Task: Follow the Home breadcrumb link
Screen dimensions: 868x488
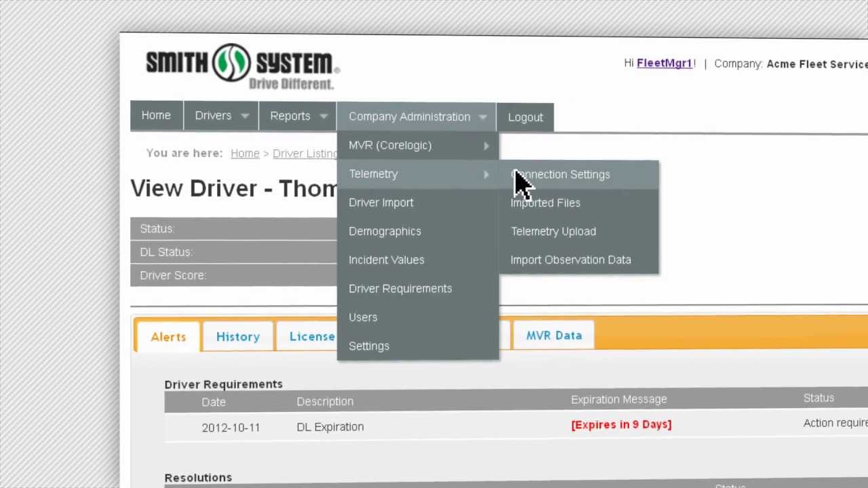Action: tap(245, 153)
